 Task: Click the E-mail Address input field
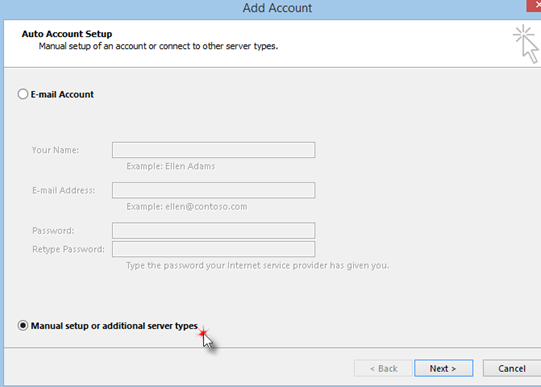(214, 190)
